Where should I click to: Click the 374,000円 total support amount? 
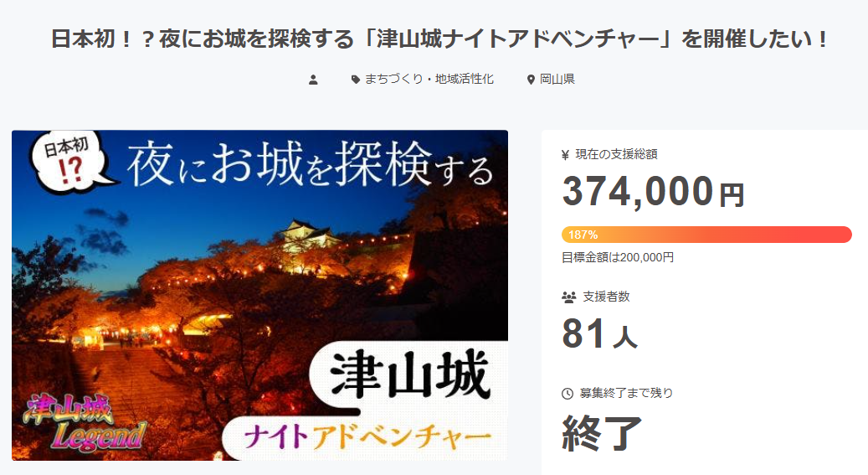pos(653,191)
